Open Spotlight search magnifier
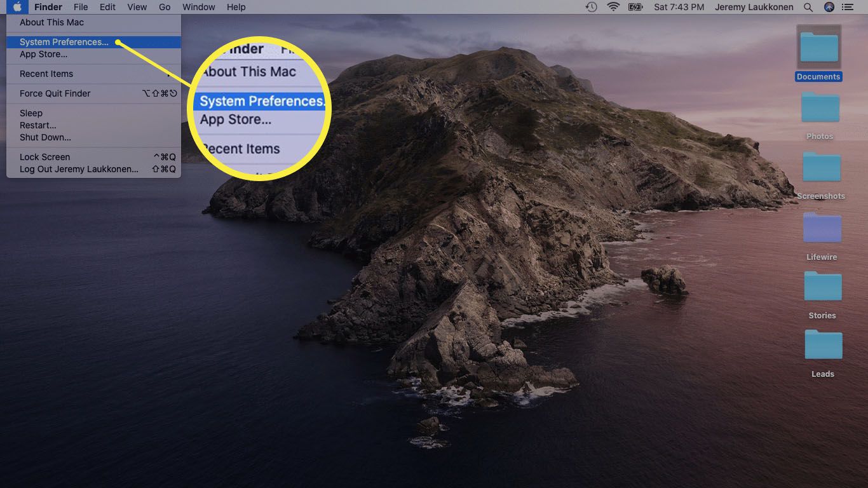Viewport: 868px width, 488px height. point(808,7)
